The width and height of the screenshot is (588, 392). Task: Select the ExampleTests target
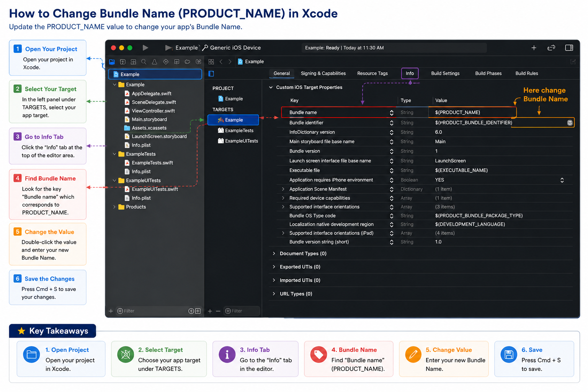point(235,131)
